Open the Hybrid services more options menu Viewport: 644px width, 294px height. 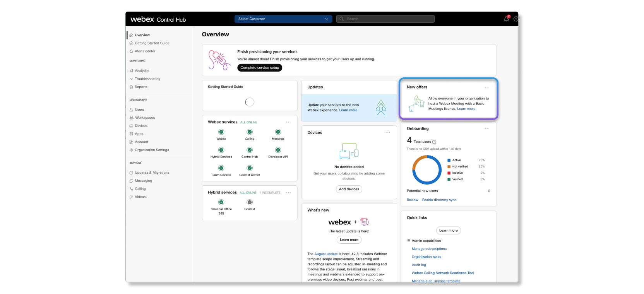[288, 193]
